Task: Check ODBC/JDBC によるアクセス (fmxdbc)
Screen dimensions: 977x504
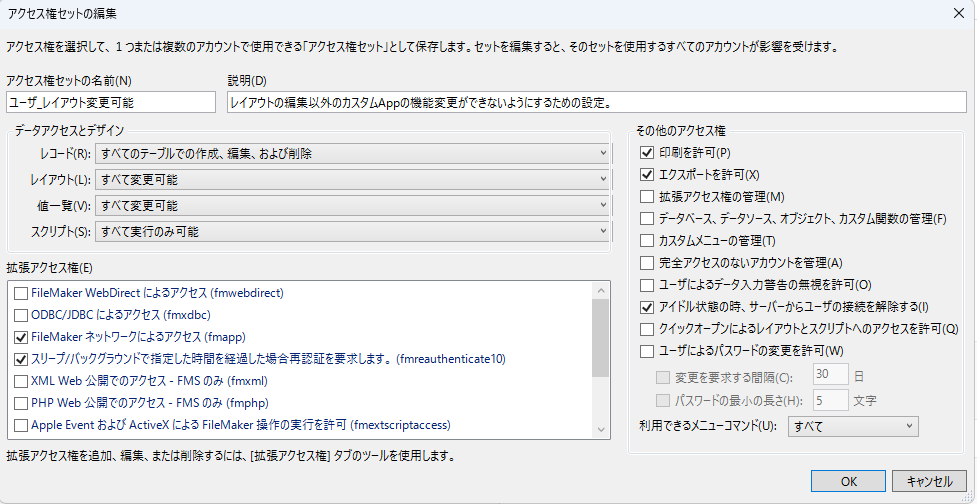Action: [x=21, y=315]
